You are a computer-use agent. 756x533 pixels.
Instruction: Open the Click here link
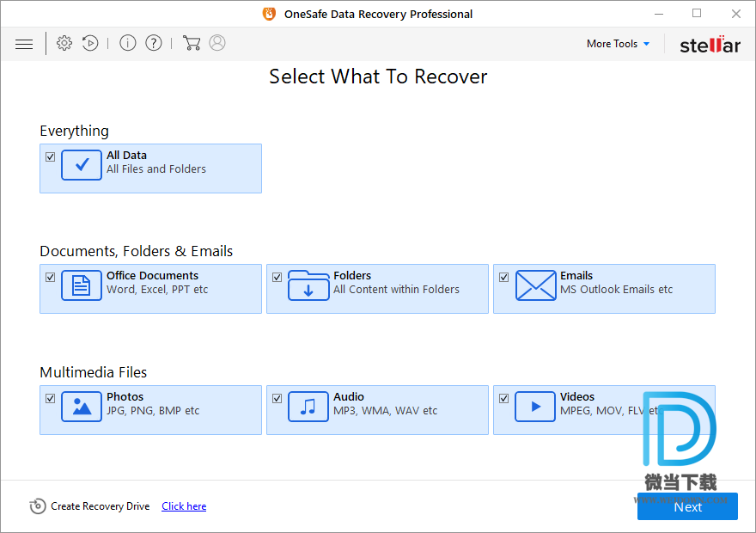184,506
